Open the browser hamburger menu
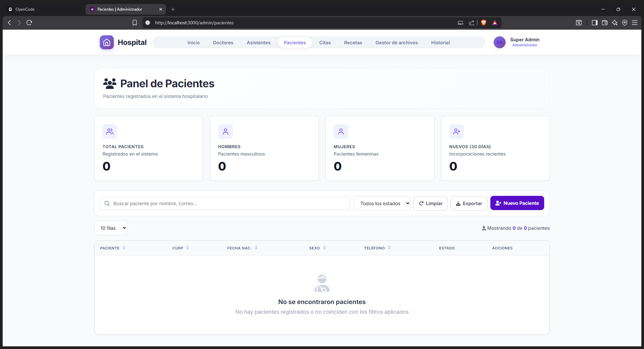This screenshot has width=644, height=349. (x=635, y=23)
